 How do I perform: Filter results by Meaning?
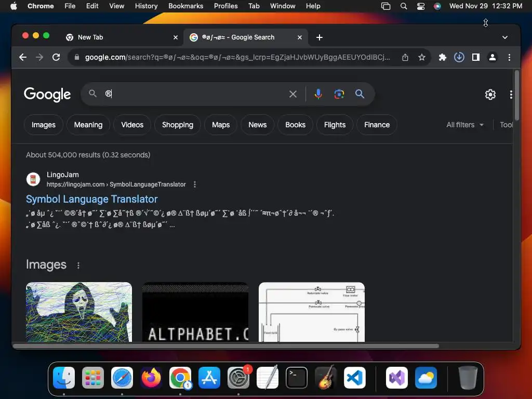coord(88,125)
